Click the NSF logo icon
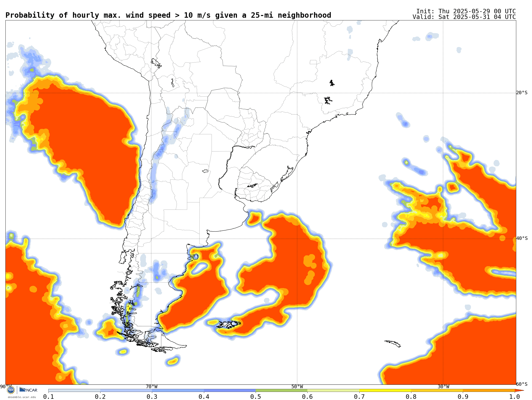The width and height of the screenshot is (532, 400). pos(11,390)
